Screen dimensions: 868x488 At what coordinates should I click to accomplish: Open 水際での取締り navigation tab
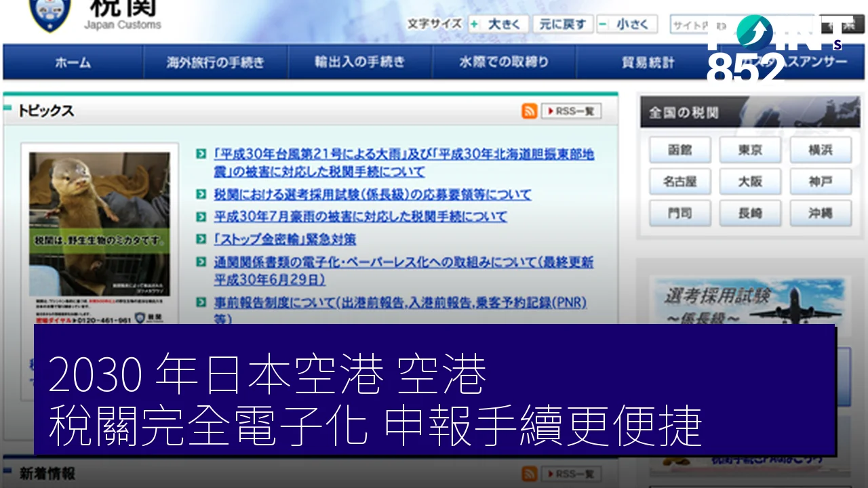pos(504,62)
